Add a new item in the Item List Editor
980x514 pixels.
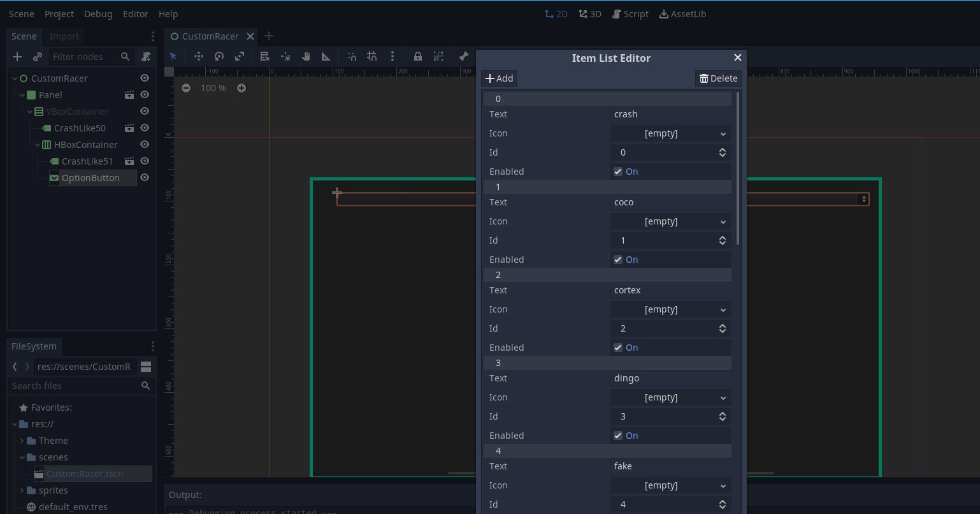(x=499, y=78)
